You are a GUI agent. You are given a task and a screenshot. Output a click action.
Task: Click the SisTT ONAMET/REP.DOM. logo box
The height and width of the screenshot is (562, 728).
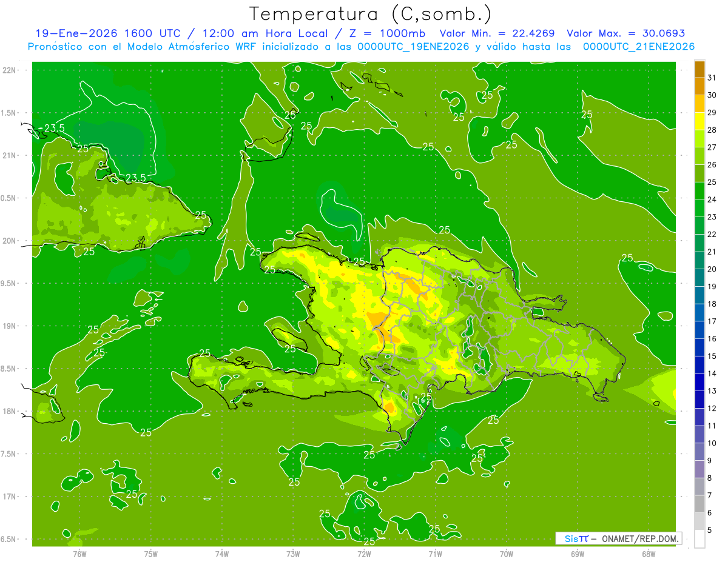pyautogui.click(x=618, y=538)
